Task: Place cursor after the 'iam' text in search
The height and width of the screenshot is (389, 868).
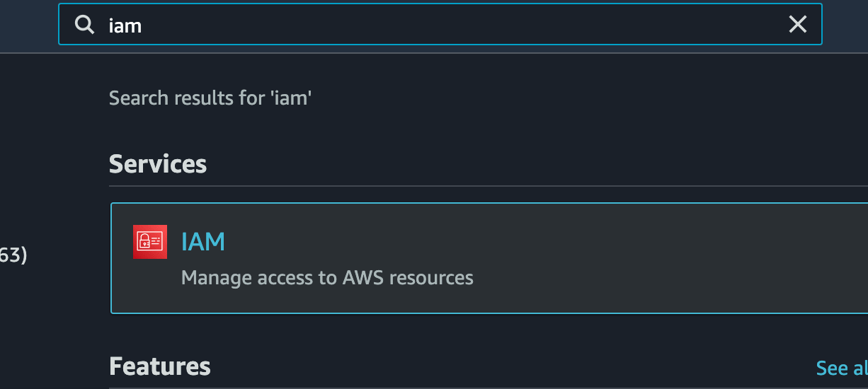Action: [144, 25]
